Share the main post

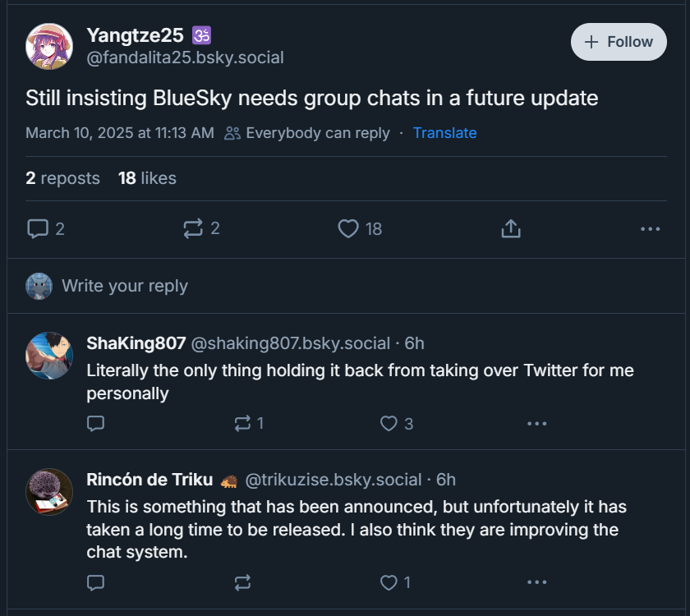pyautogui.click(x=511, y=228)
